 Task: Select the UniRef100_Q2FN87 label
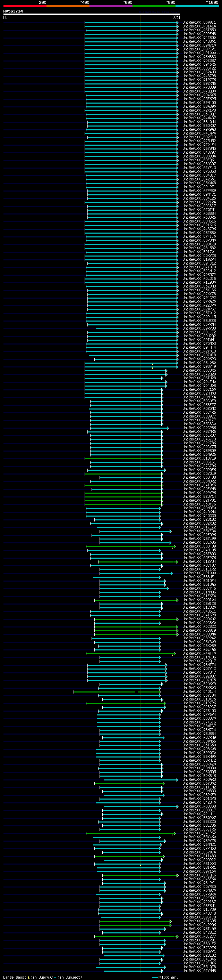(199, 898)
